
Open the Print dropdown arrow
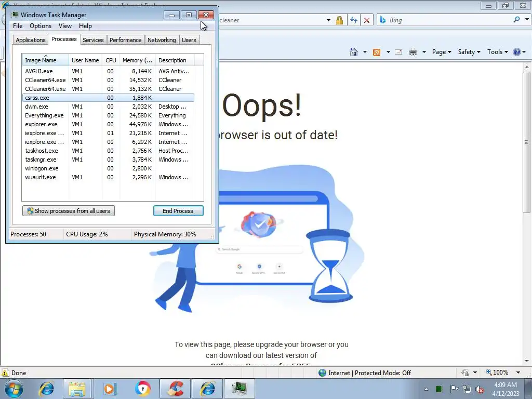[x=424, y=52]
